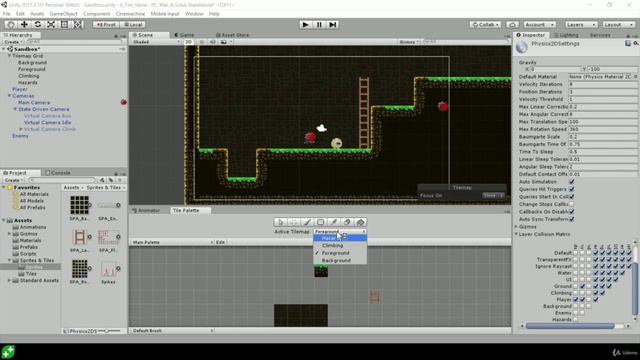Choose Hazards from Active Tilemap list
Viewport: 640px width, 360px height.
[x=340, y=238]
